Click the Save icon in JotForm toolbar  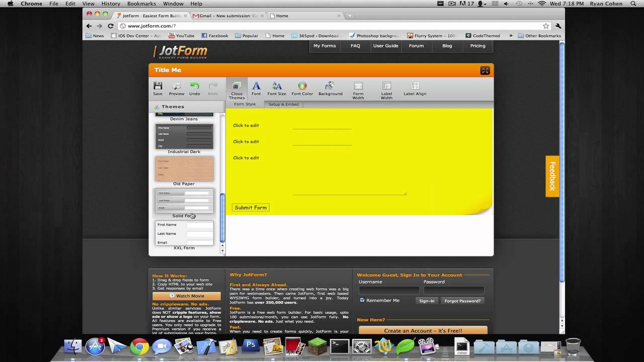tap(157, 88)
